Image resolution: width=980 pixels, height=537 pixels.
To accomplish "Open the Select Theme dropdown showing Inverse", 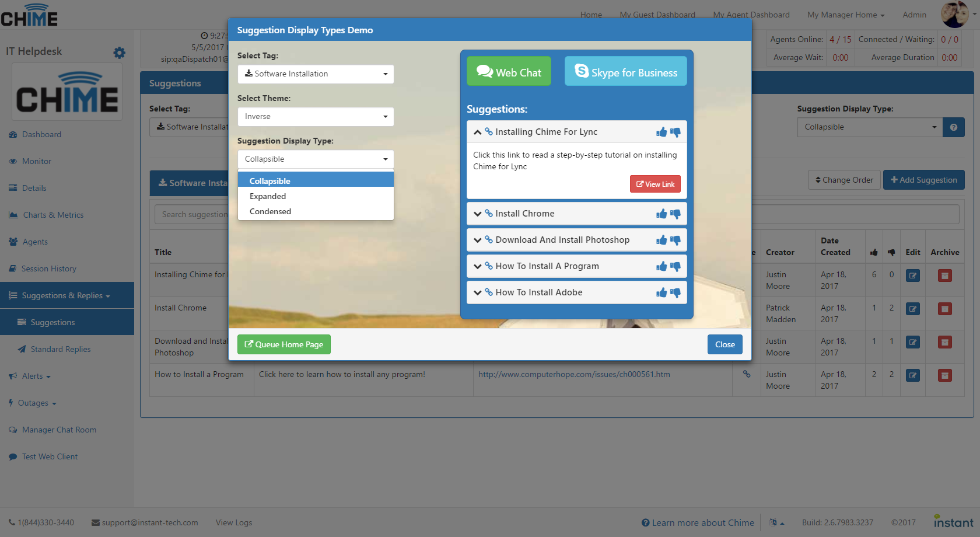I will (x=316, y=117).
